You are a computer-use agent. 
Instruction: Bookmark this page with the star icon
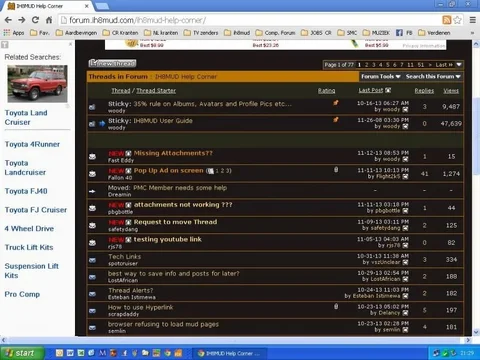pos(458,20)
